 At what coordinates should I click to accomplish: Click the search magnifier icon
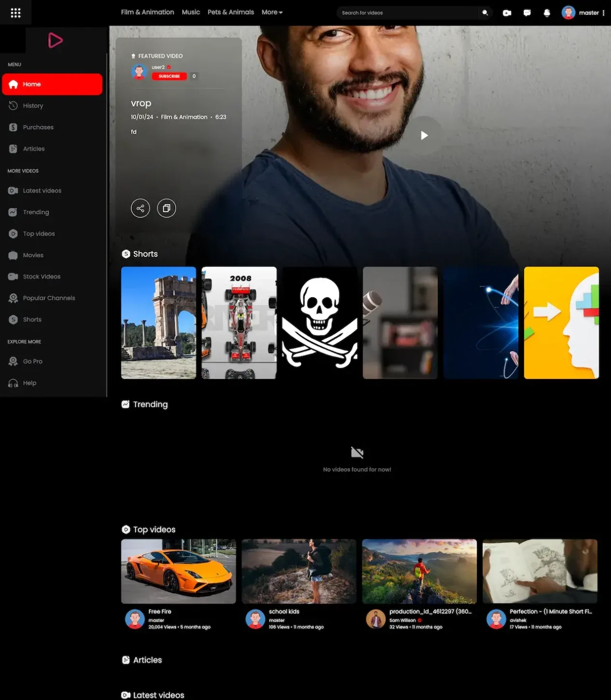(485, 13)
